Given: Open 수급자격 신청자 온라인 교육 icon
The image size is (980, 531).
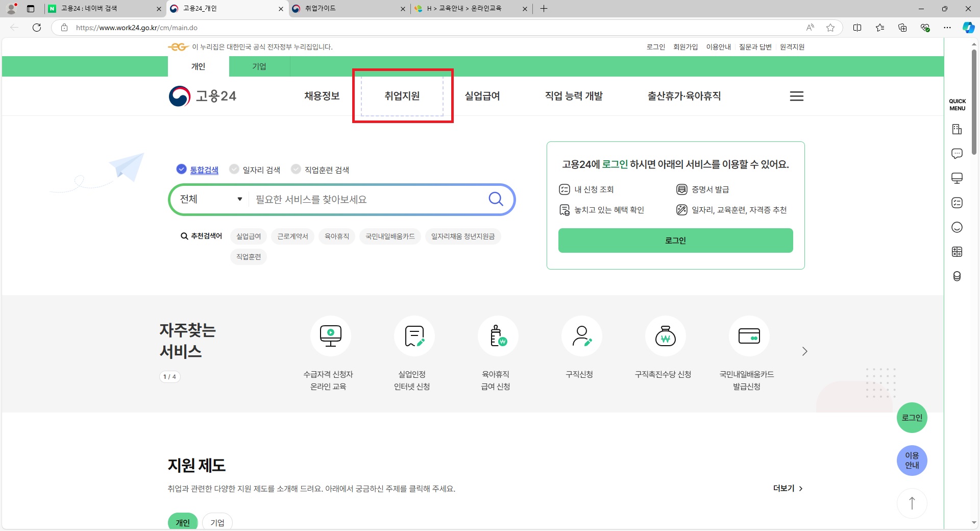Looking at the screenshot, I should pyautogui.click(x=330, y=336).
